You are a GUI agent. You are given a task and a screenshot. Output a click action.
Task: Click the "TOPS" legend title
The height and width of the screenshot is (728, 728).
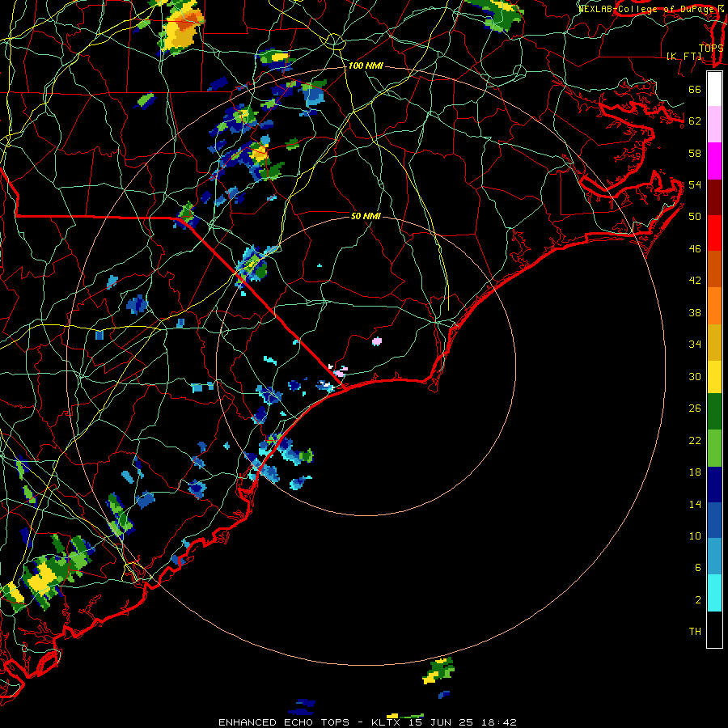711,48
